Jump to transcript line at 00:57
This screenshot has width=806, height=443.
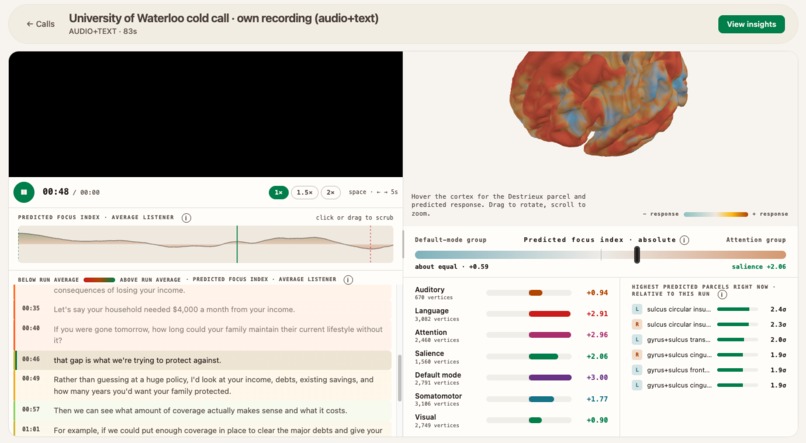pyautogui.click(x=203, y=410)
